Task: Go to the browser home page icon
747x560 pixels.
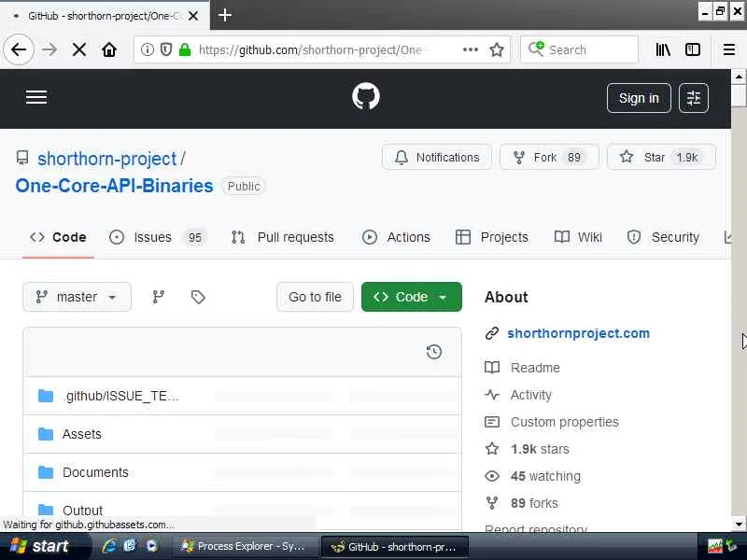Action: [109, 49]
